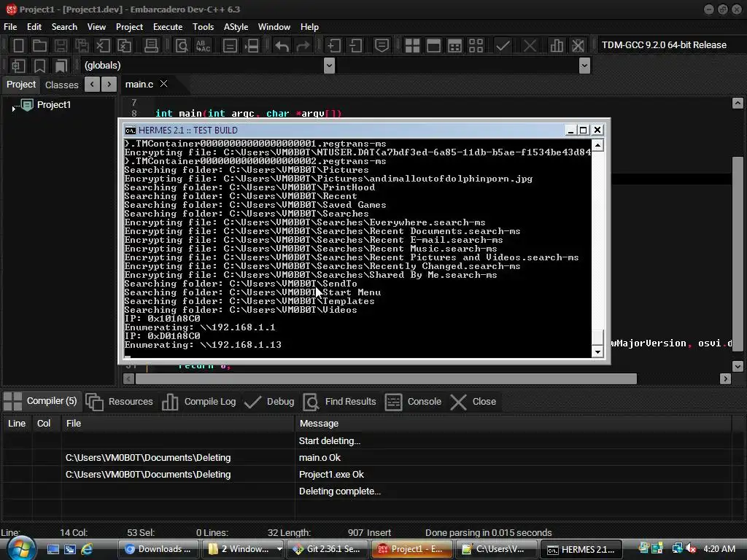This screenshot has width=747, height=560.
Task: Click HERMES console scrollbar down arrow
Action: click(x=597, y=352)
